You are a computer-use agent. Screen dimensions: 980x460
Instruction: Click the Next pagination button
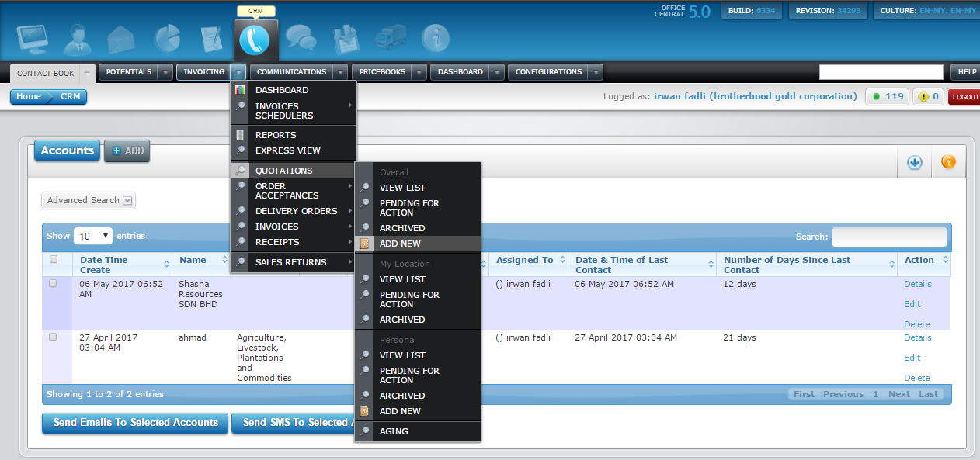pyautogui.click(x=899, y=394)
